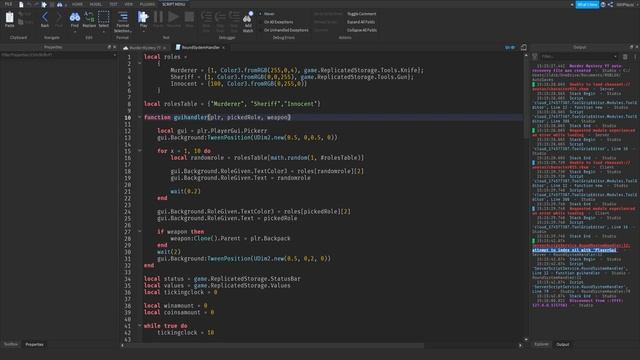This screenshot has height=360, width=640.
Task: Collapse the while true fold at line 41
Action: (140, 326)
